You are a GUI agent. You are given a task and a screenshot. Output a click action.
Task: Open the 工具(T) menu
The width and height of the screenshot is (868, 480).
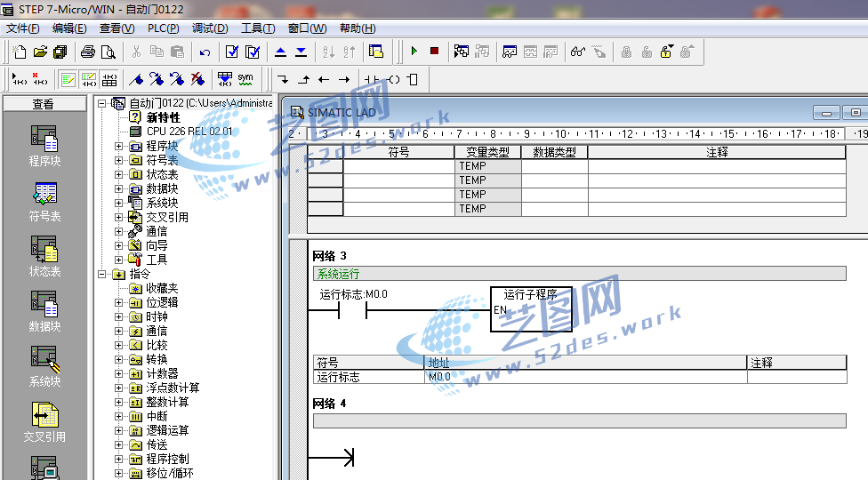pyautogui.click(x=258, y=28)
